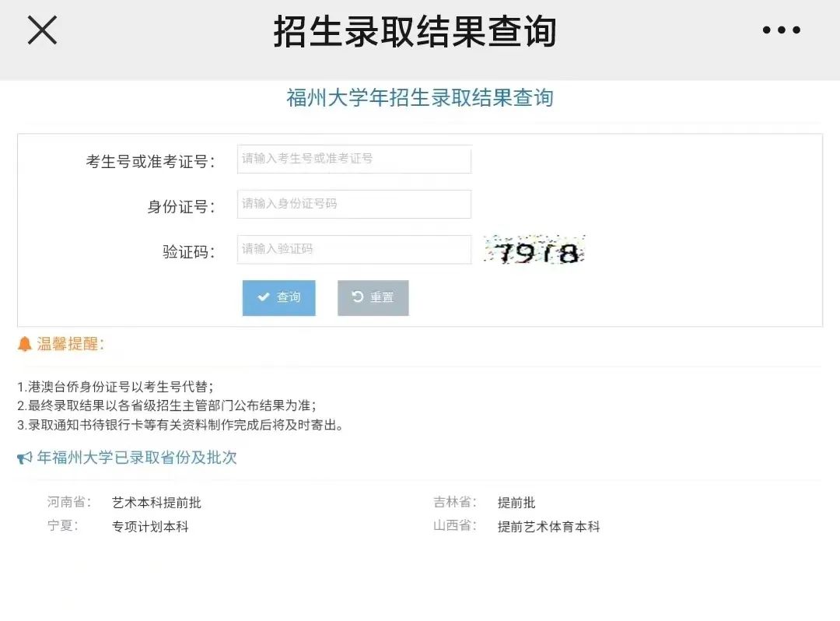This screenshot has width=840, height=621.
Task: Click 提前批 batch text for 吉林省
Action: click(x=516, y=503)
